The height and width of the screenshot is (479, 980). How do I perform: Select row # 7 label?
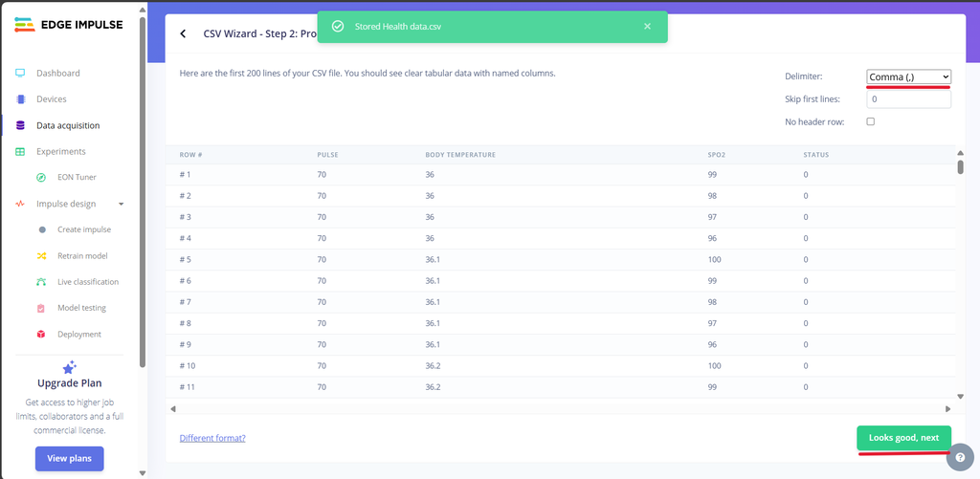pyautogui.click(x=185, y=302)
